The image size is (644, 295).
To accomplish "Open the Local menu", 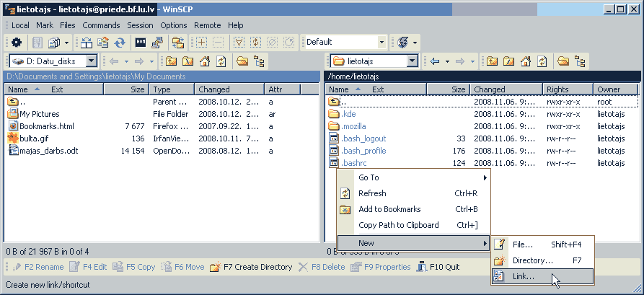I will point(20,25).
